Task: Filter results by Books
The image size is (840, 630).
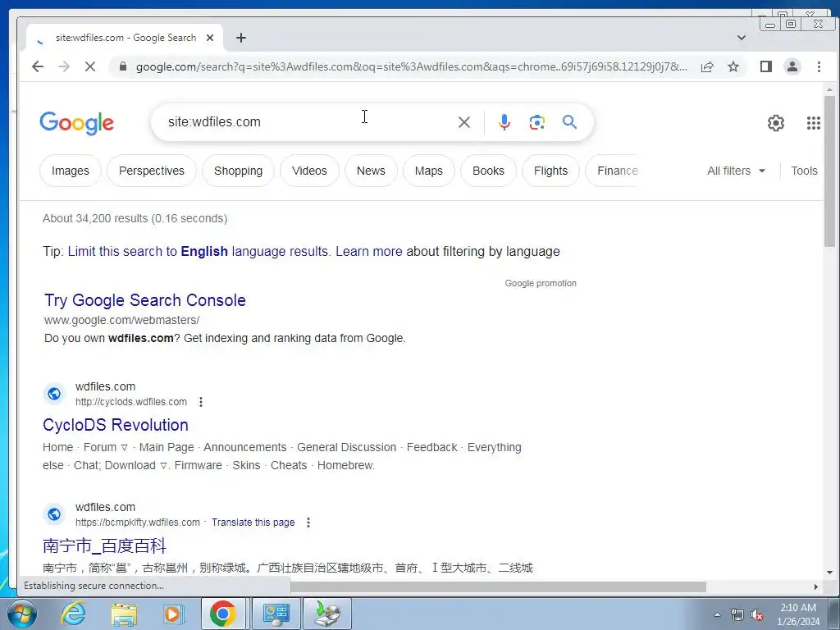Action: click(488, 171)
